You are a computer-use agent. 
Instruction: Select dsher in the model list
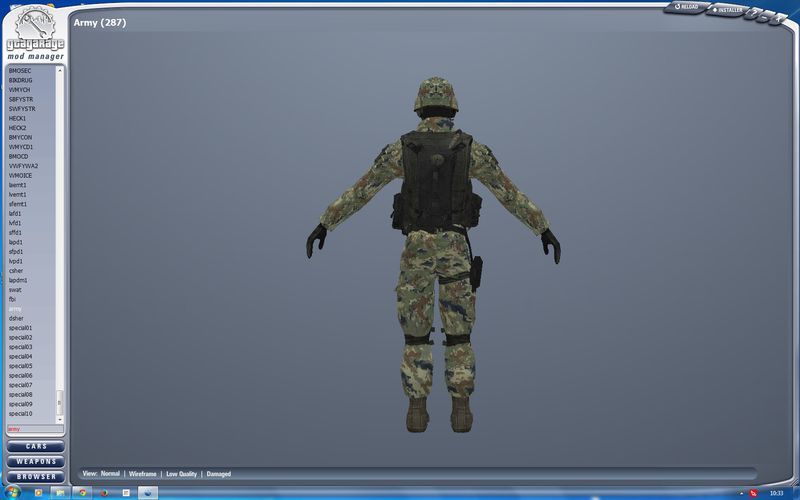pos(16,318)
